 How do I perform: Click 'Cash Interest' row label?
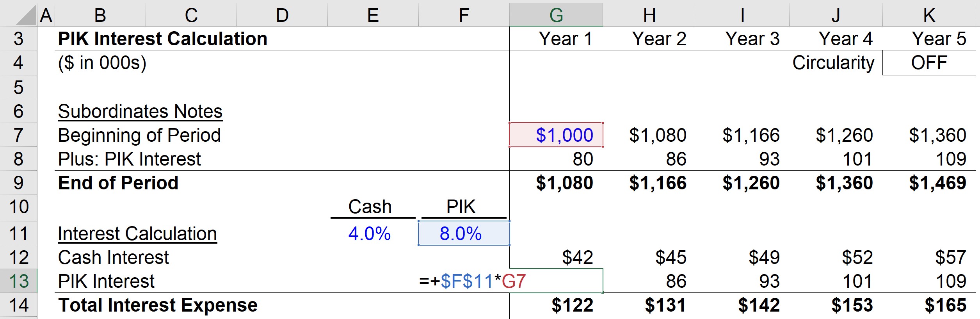(113, 258)
